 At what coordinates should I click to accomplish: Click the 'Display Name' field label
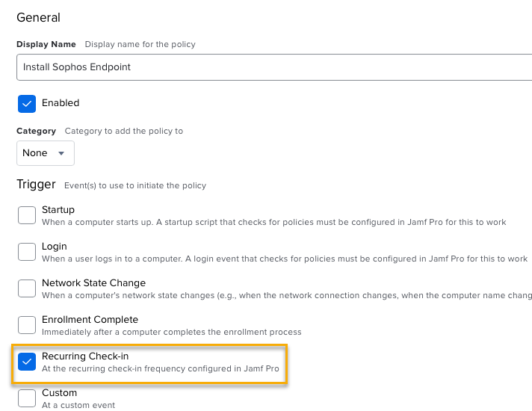46,44
